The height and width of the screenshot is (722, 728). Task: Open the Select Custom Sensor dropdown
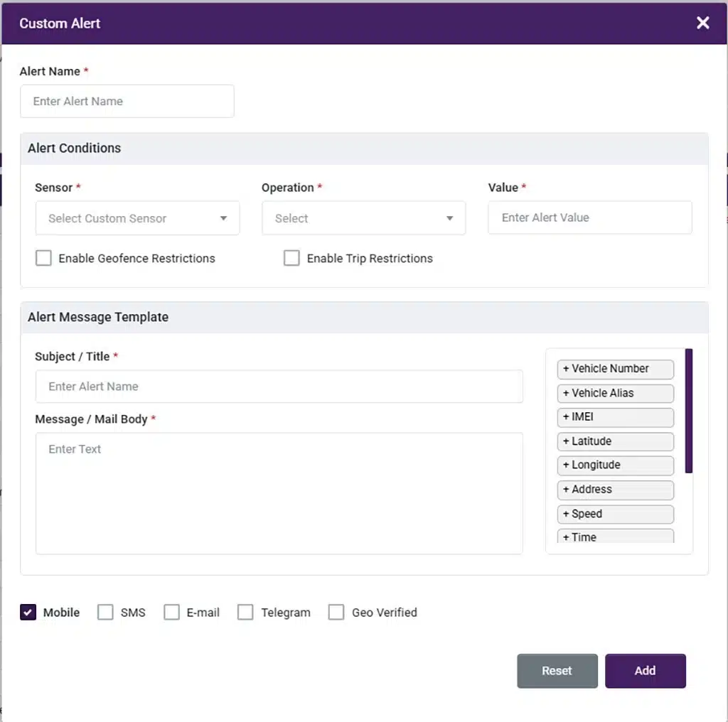137,218
